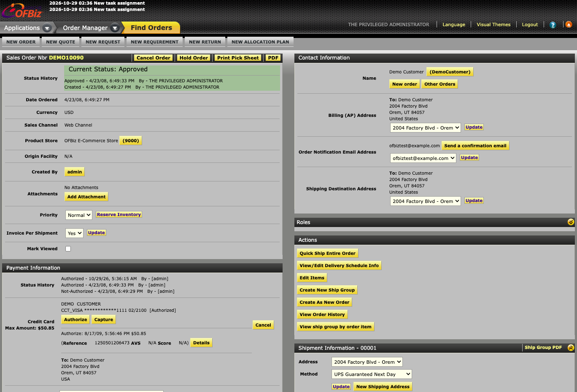Click the Hold Order button
Image resolution: width=577 pixels, height=392 pixels.
click(x=194, y=58)
